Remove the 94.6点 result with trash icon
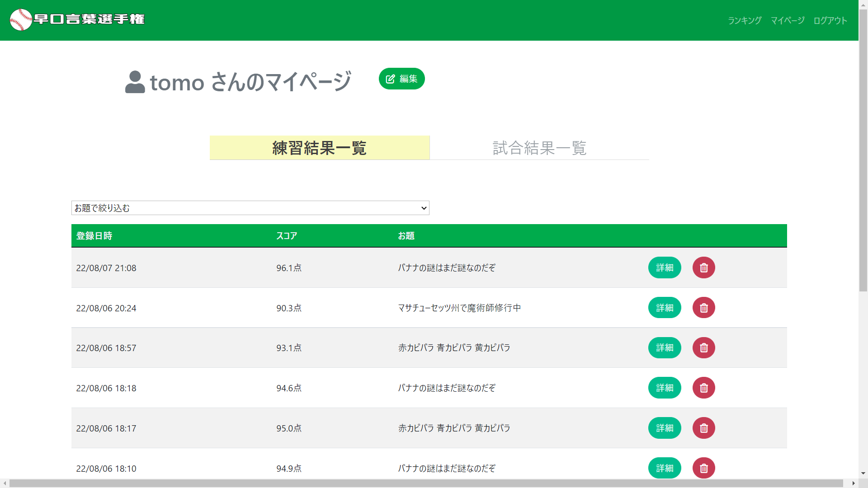 click(x=703, y=388)
